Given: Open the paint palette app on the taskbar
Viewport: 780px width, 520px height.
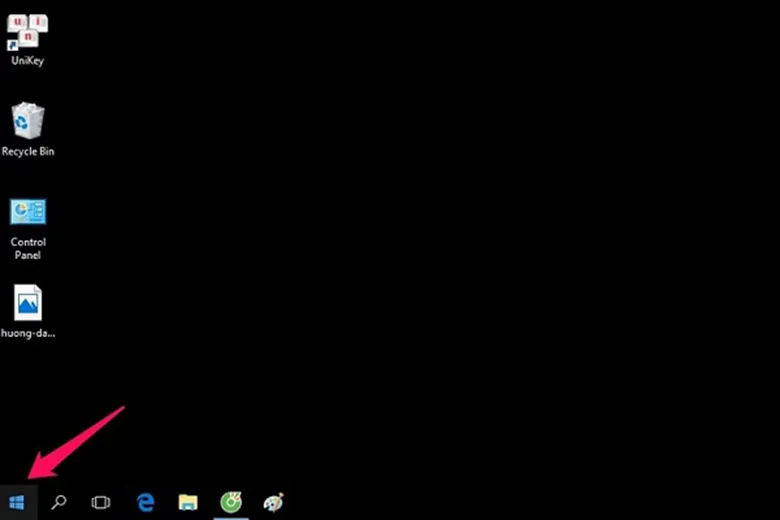Looking at the screenshot, I should [273, 502].
